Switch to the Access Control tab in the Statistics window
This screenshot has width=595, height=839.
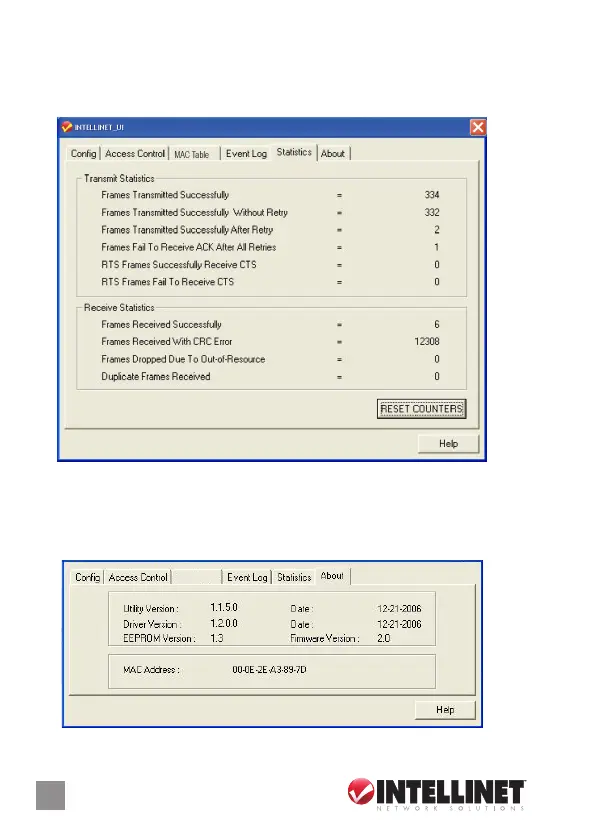point(135,154)
